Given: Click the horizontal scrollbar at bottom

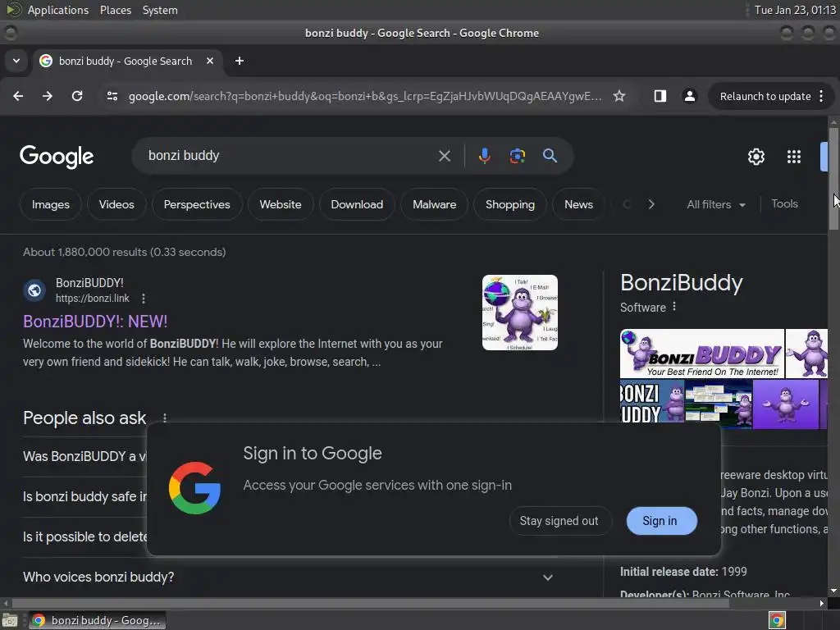Looking at the screenshot, I should (x=371, y=603).
